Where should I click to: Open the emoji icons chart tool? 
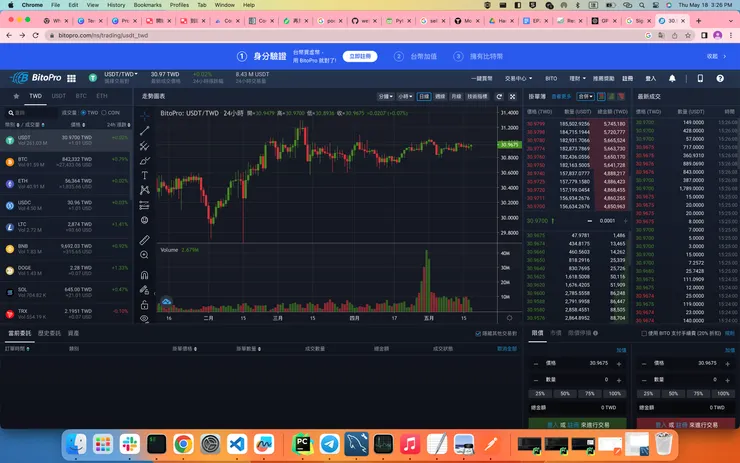(144, 220)
